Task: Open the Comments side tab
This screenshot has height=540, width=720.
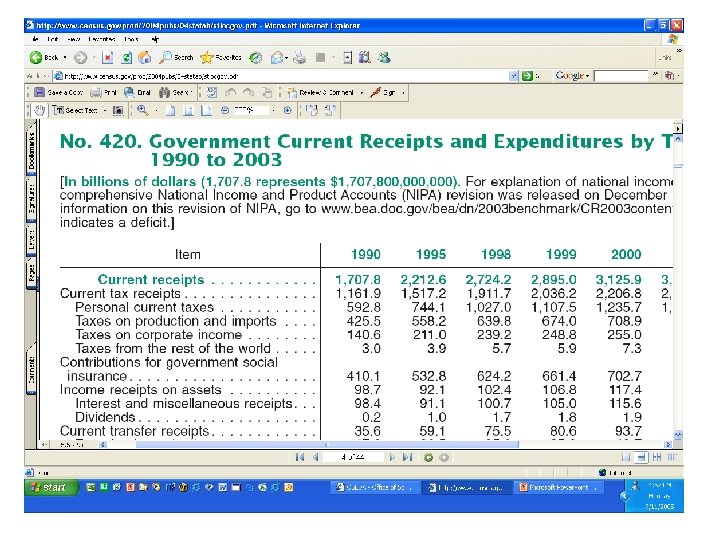Action: 31,367
